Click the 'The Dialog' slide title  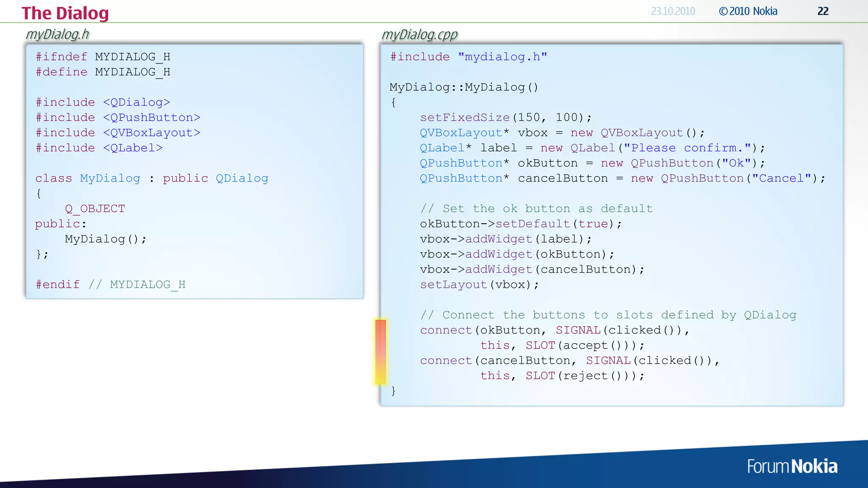tap(65, 13)
